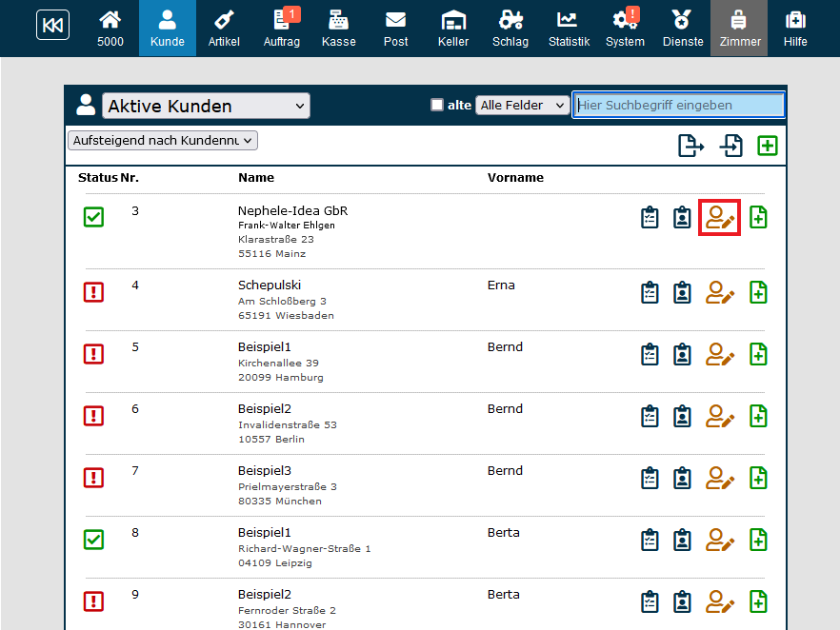The image size is (840, 630).
Task: Go to the Kasse section
Action: tap(338, 28)
